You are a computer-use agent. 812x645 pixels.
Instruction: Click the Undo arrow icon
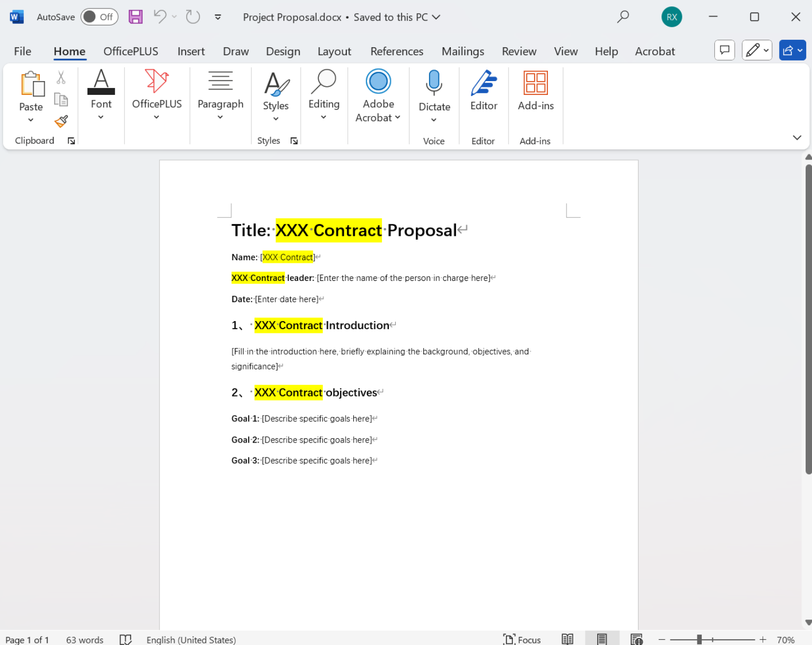160,17
